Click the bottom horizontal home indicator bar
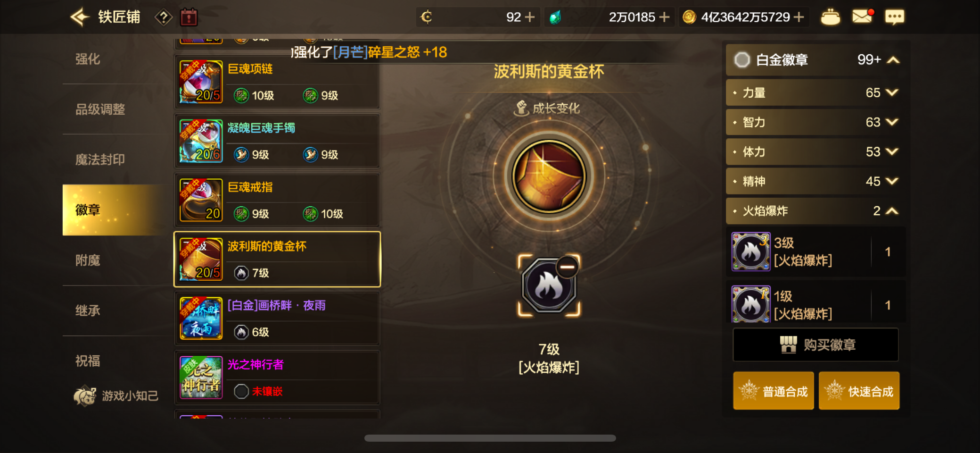Viewport: 980px width, 453px height. 490,438
